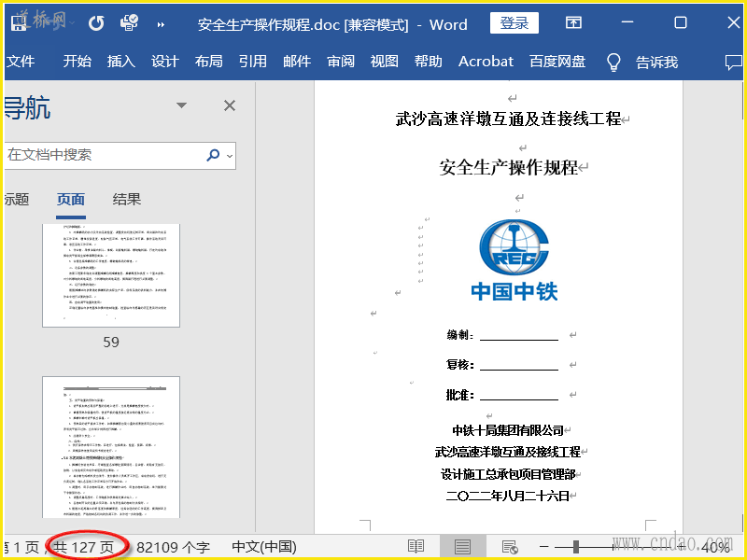Screen dimensions: 747x560
Task: Switch to the 插入 ribbon tab
Action: [x=121, y=62]
